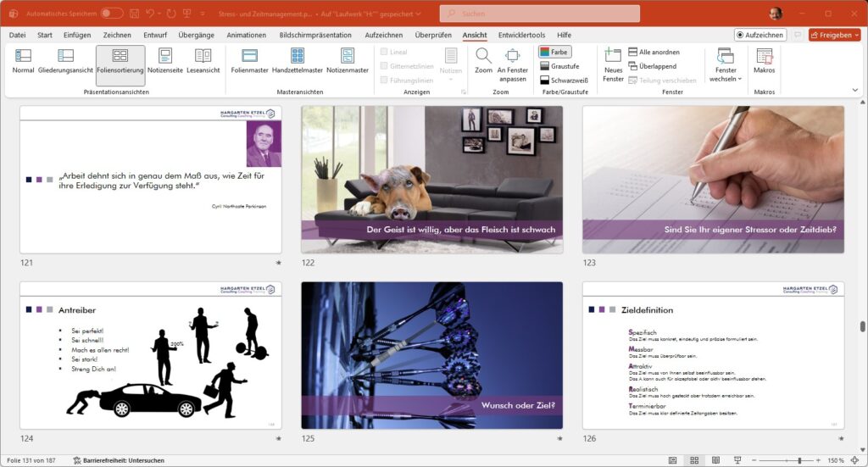Open a new window with Neues Fenster
This screenshot has width=868, height=467.
pyautogui.click(x=613, y=64)
